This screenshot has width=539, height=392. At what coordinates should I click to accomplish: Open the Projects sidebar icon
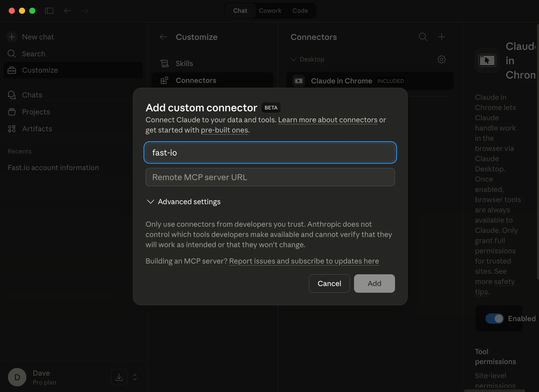pos(12,112)
